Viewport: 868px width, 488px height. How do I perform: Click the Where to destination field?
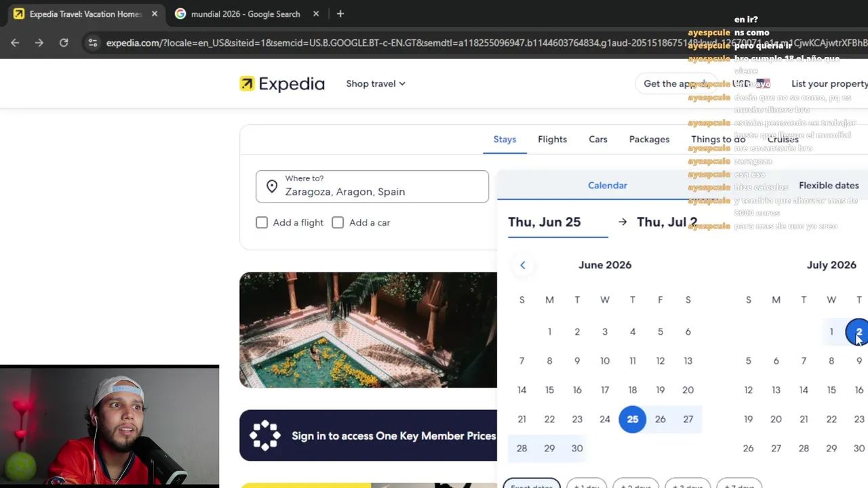click(372, 186)
